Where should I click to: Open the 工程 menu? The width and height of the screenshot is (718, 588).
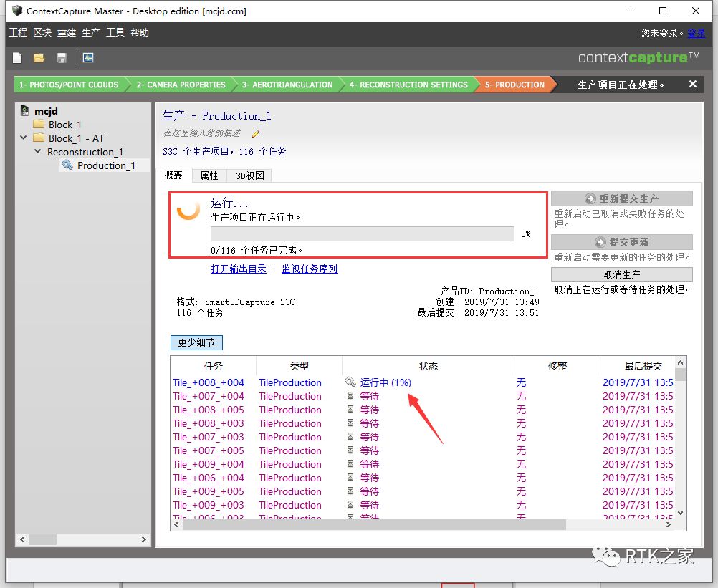pos(18,32)
